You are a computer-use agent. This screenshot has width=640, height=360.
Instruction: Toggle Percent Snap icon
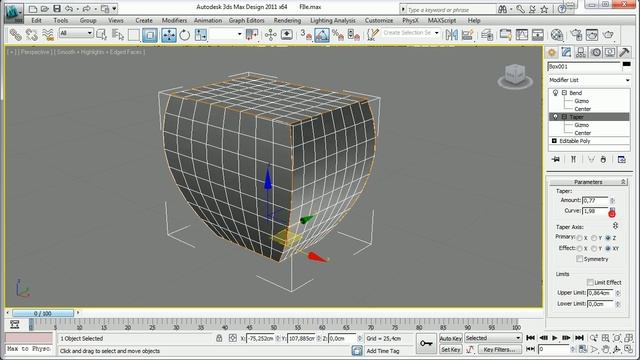click(338, 35)
